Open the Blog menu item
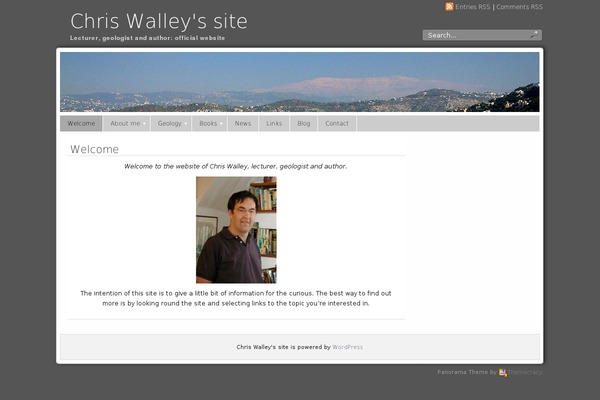Screen dimensions: 600x400 click(304, 124)
